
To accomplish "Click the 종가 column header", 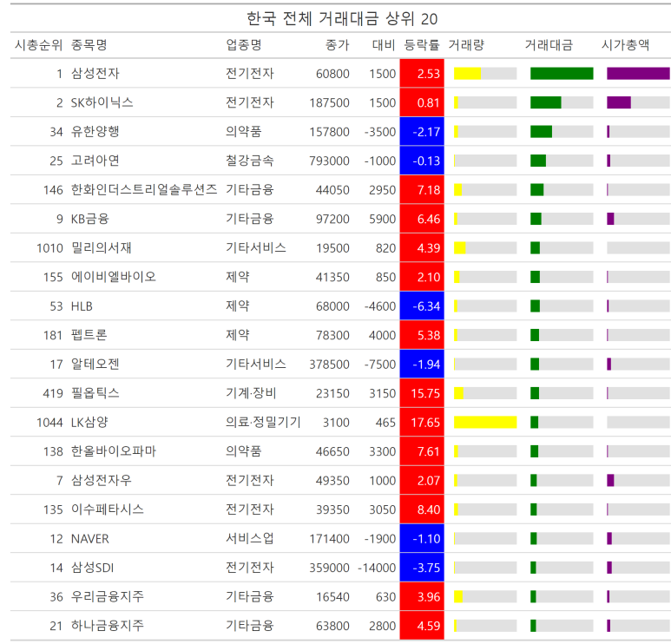I will point(337,45).
